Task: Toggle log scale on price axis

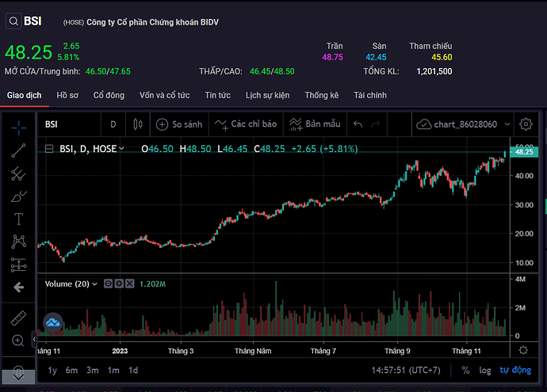Action: [484, 370]
